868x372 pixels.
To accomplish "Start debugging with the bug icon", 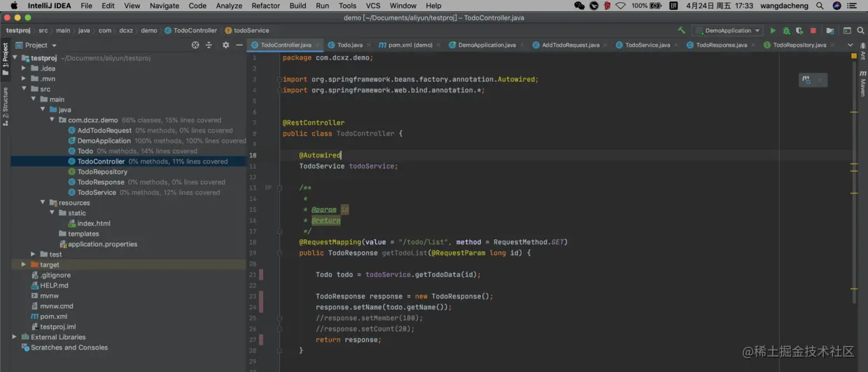I will (x=786, y=31).
